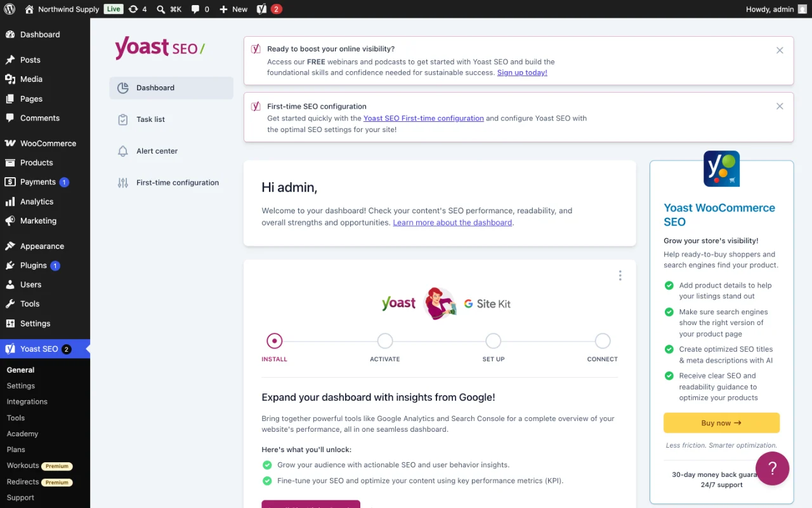
Task: Open the three-dot menu on Site Kit card
Action: pos(620,276)
